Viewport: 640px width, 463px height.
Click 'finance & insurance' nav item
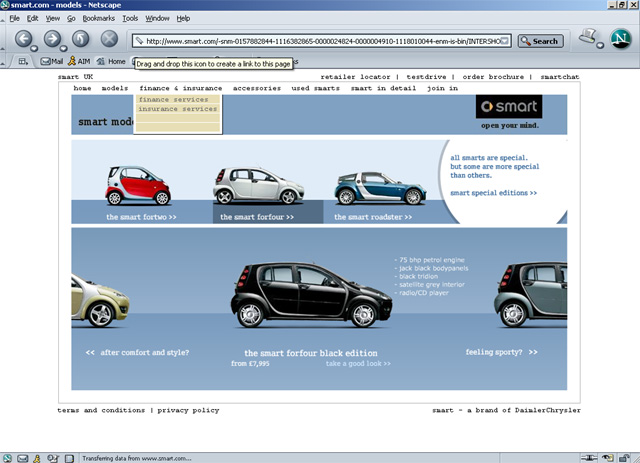(181, 88)
